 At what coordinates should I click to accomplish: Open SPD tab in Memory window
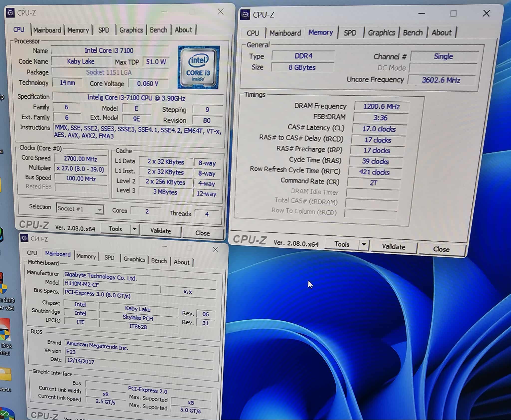pos(350,33)
